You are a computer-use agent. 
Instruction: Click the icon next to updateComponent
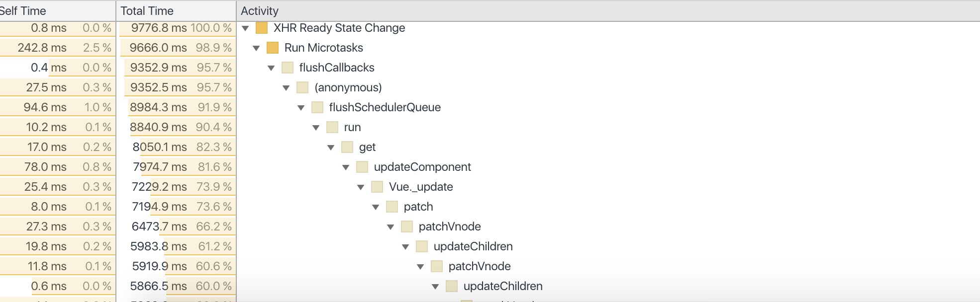pos(362,167)
